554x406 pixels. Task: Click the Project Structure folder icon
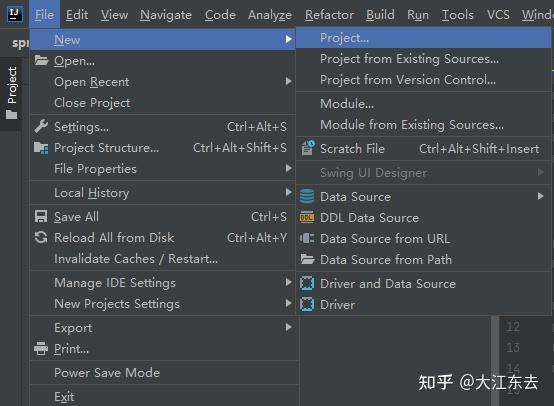(x=41, y=148)
